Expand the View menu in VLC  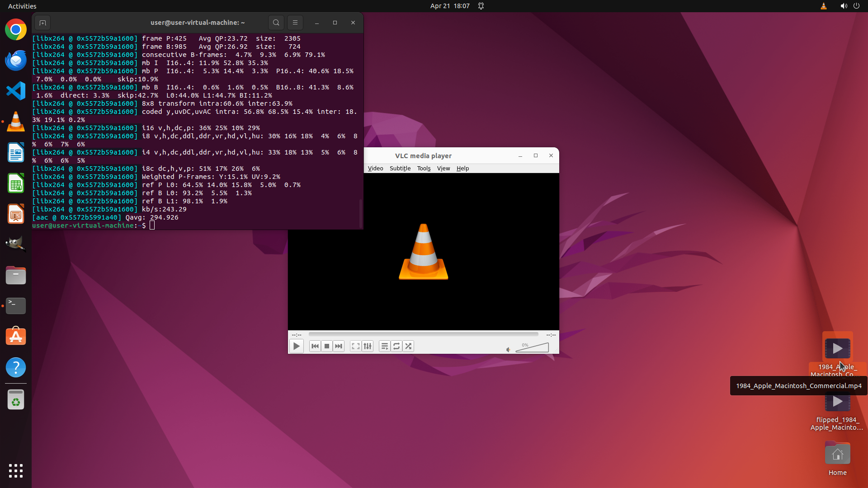443,168
